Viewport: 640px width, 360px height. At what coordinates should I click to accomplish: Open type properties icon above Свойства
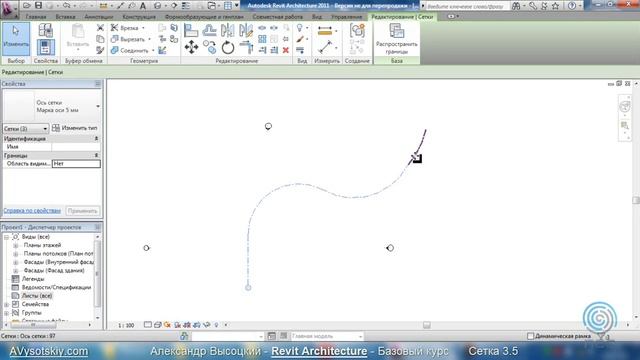pyautogui.click(x=46, y=30)
